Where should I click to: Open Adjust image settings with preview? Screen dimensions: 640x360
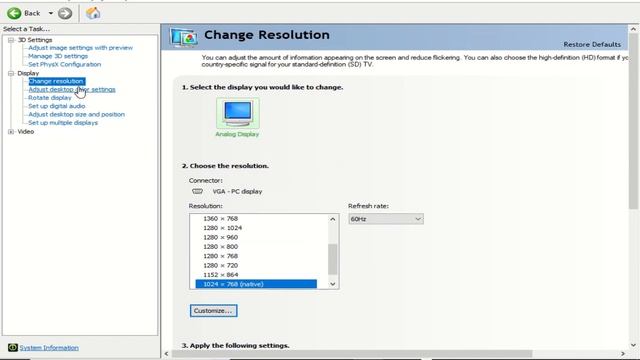coord(80,48)
